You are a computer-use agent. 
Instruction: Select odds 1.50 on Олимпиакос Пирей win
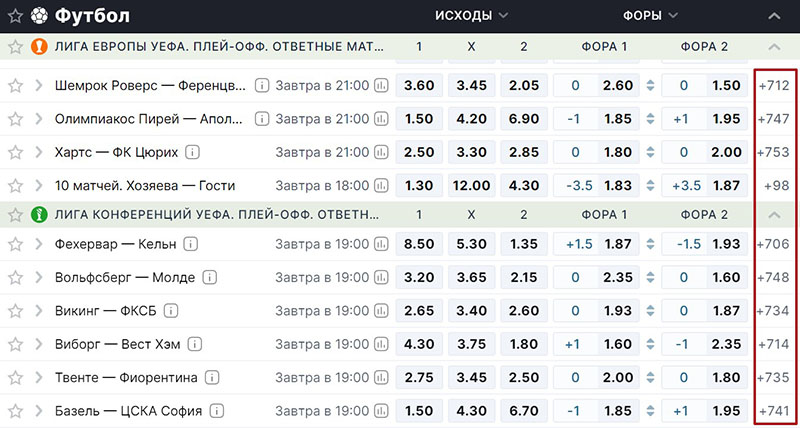click(419, 119)
